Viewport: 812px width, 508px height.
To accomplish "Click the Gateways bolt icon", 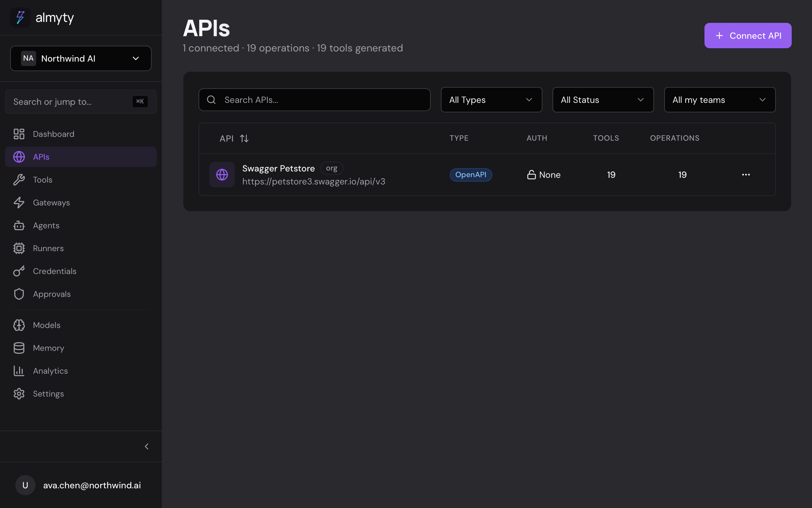I will pyautogui.click(x=19, y=203).
